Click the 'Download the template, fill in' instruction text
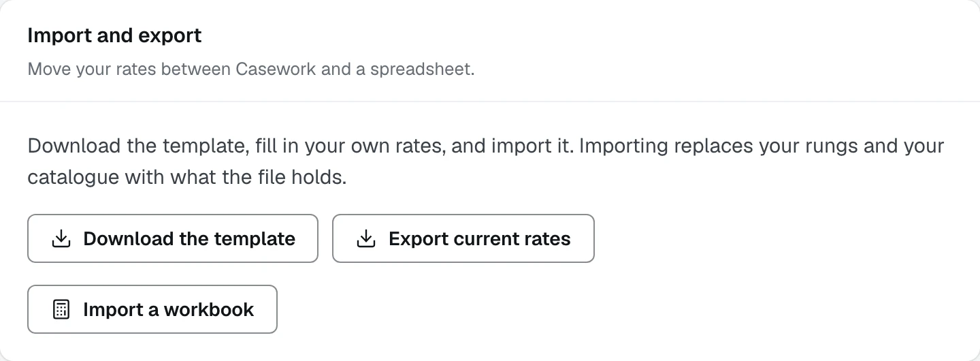The height and width of the screenshot is (361, 980). point(162,146)
